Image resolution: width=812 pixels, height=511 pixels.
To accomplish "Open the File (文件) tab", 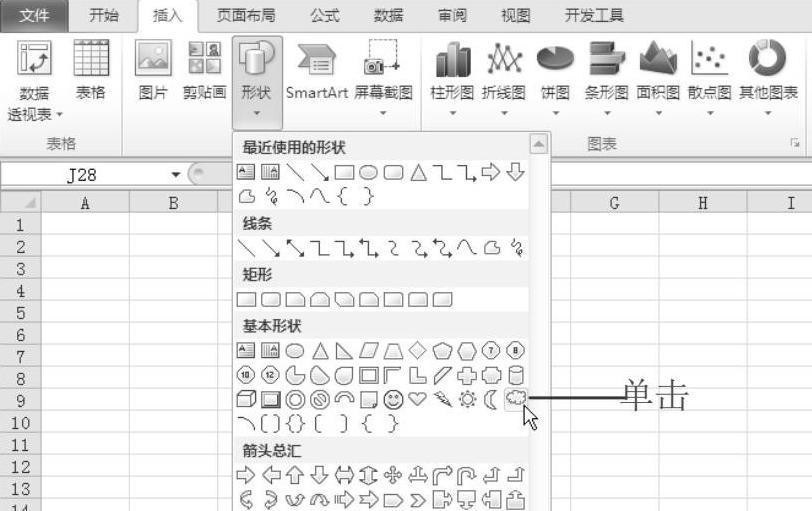I will 34,16.
